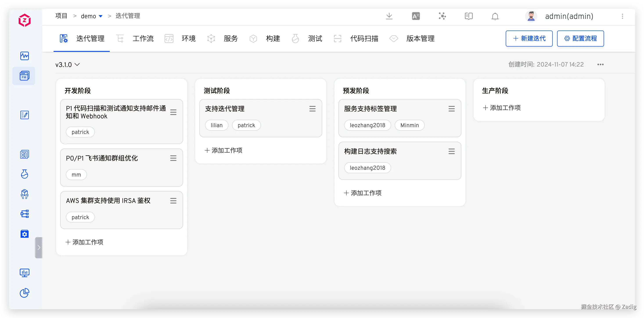Click the Zadig logo in sidebar
The width and height of the screenshot is (644, 318).
click(25, 20)
